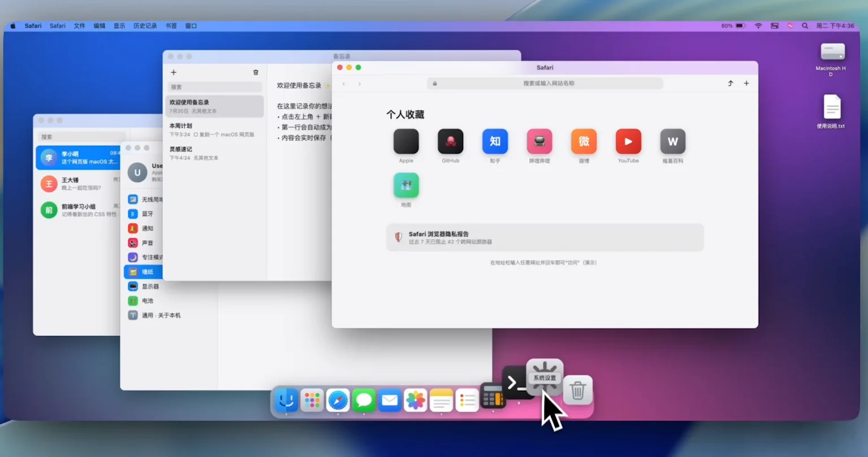Open the YouTube favorite tile

tap(628, 141)
